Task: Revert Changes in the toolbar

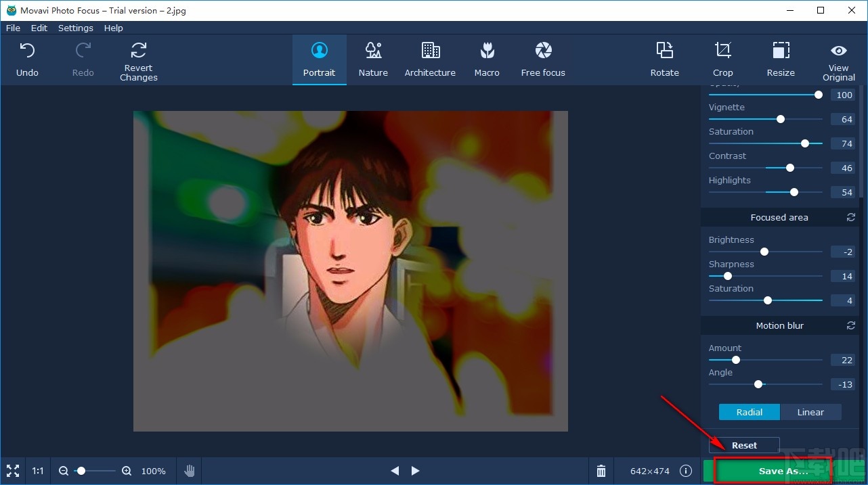Action: pyautogui.click(x=139, y=62)
